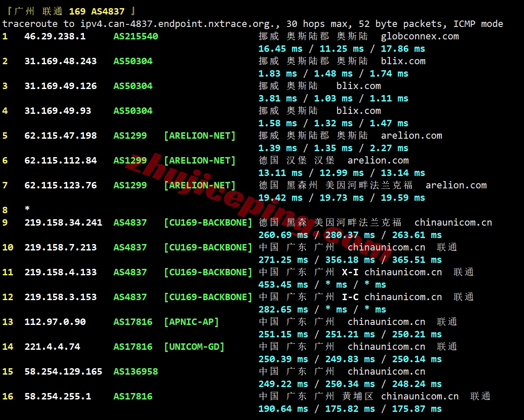Click the 17.86 ms latency value
The width and height of the screenshot is (524, 420).
click(403, 49)
